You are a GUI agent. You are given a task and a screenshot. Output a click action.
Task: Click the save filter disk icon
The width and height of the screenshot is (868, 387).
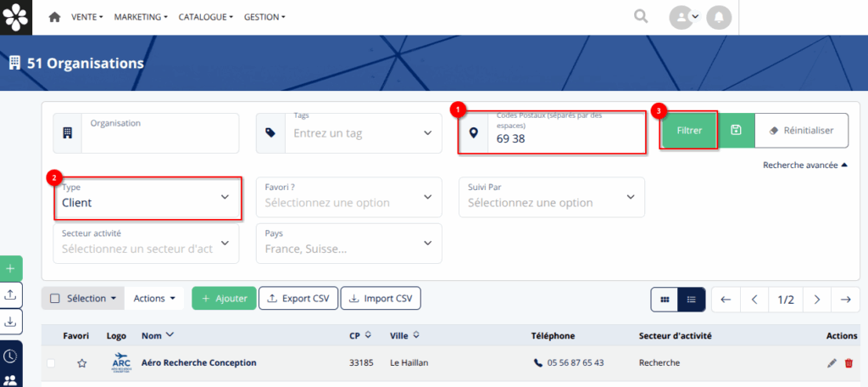point(736,131)
